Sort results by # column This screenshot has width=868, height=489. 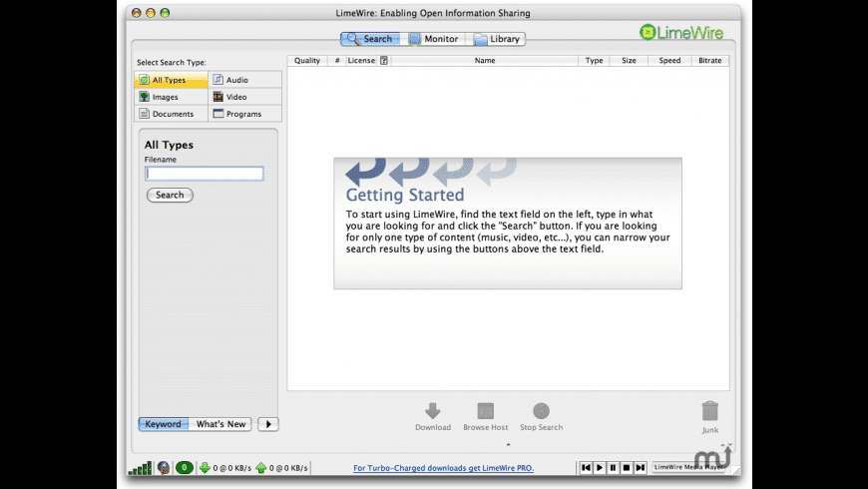click(x=336, y=60)
